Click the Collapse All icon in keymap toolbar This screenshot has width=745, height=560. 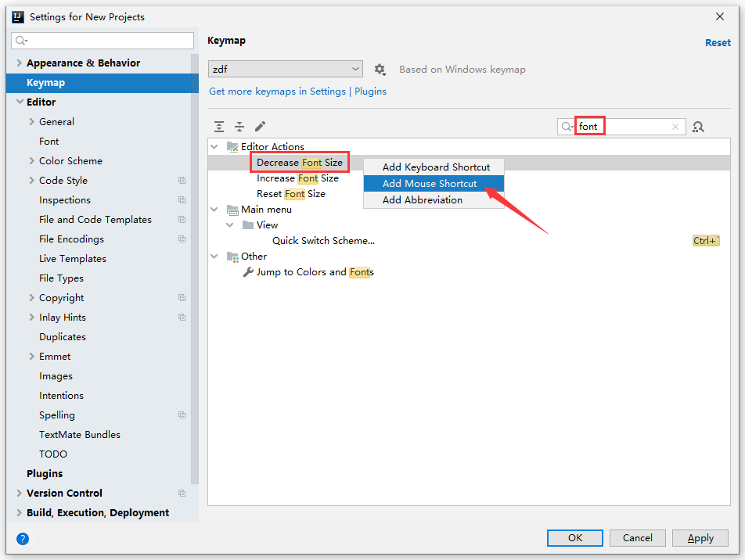(239, 127)
